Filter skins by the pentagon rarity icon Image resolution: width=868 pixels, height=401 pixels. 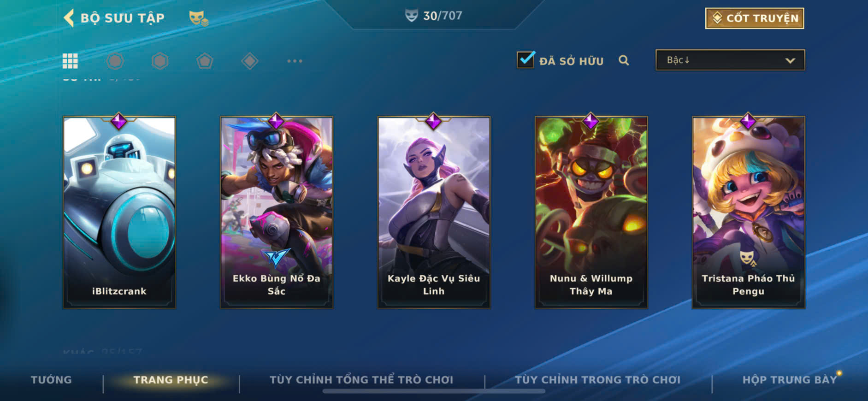point(205,61)
